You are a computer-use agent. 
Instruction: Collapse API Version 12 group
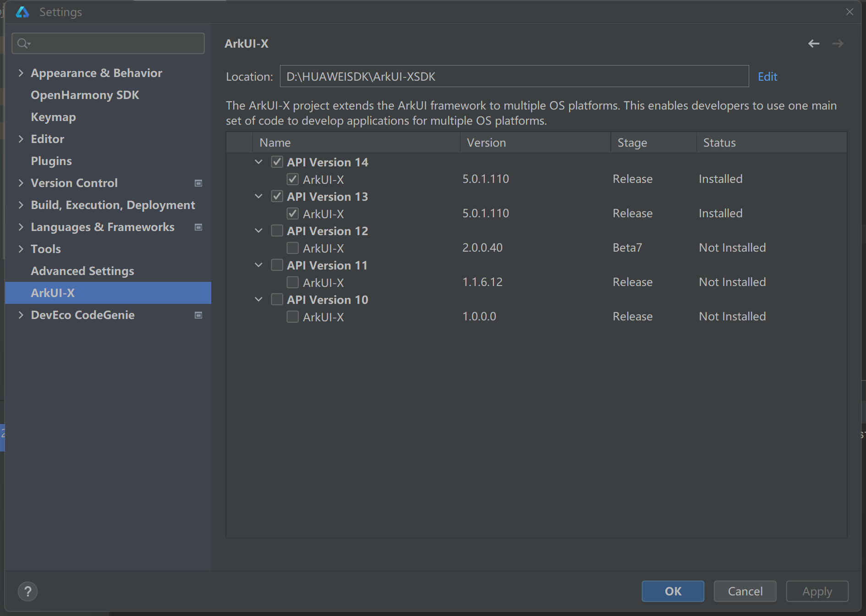tap(258, 231)
